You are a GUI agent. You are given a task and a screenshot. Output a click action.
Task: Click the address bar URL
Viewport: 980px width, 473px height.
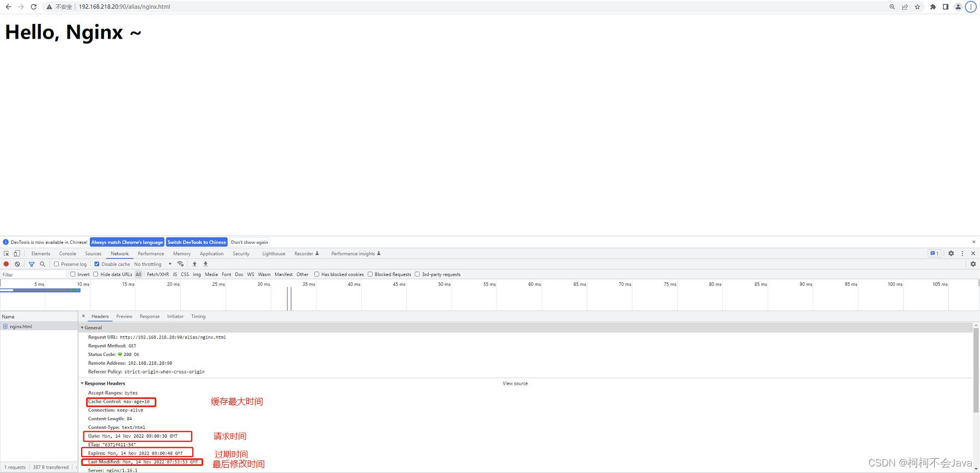pos(124,7)
